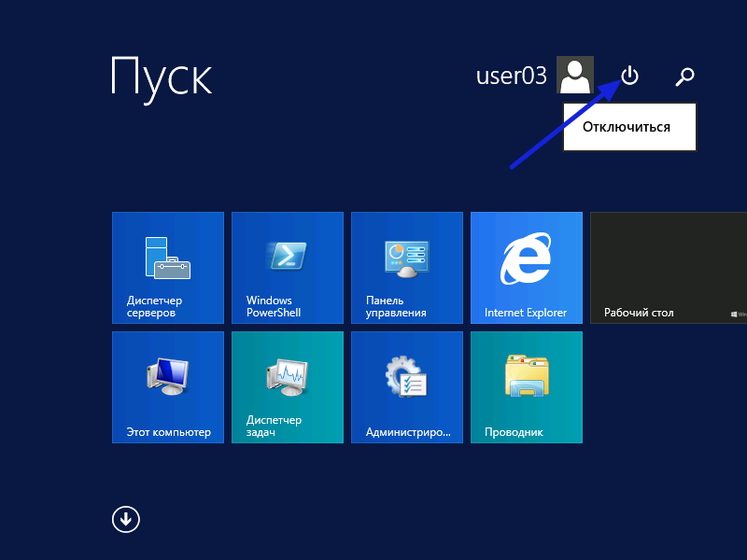Launch the Windows PowerShell tile
The width and height of the screenshot is (747, 560).
(x=288, y=268)
